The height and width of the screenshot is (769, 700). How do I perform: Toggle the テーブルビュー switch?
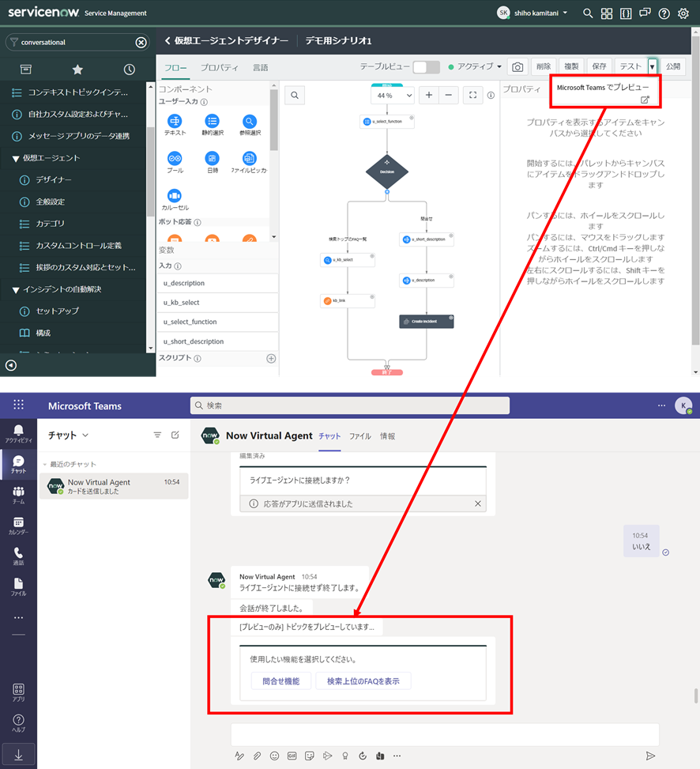coord(426,67)
